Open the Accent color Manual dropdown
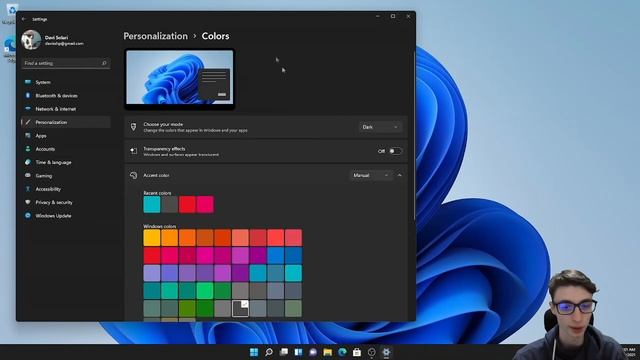Screen dimensions: 640x360 click(371, 176)
